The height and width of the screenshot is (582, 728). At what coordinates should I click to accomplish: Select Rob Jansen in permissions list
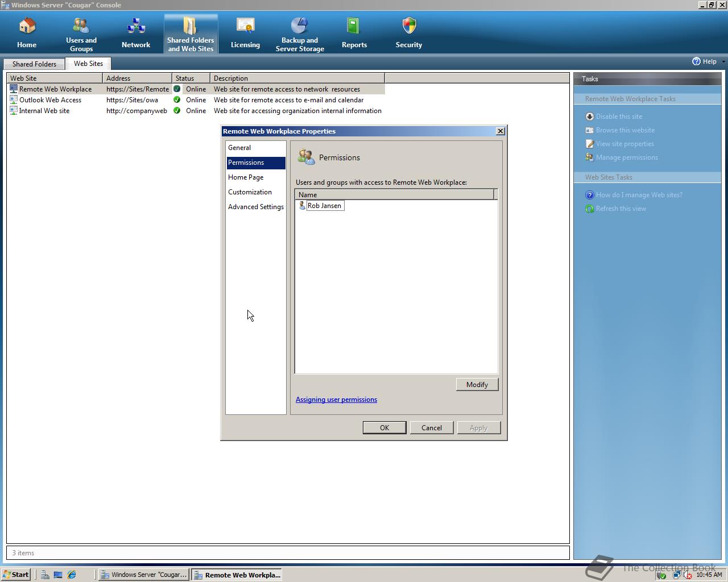[x=324, y=206]
